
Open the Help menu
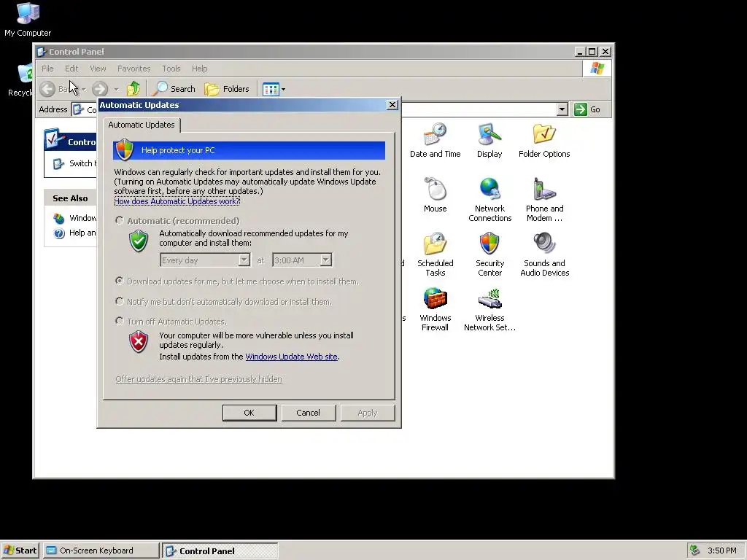(x=200, y=69)
